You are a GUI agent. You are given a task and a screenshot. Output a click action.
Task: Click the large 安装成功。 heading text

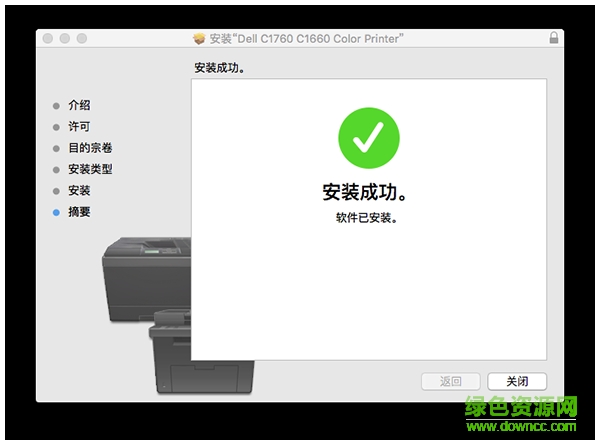click(x=364, y=192)
